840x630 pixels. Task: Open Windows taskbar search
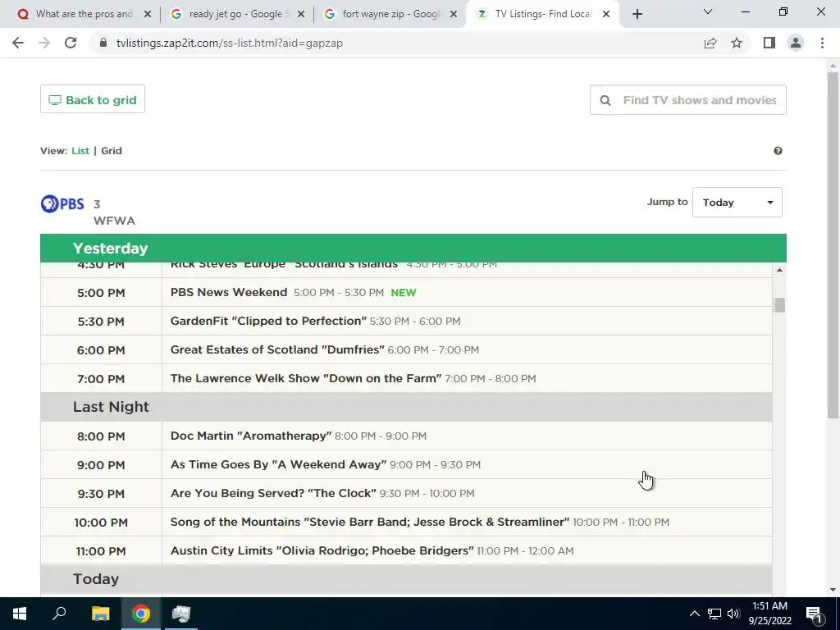59,614
